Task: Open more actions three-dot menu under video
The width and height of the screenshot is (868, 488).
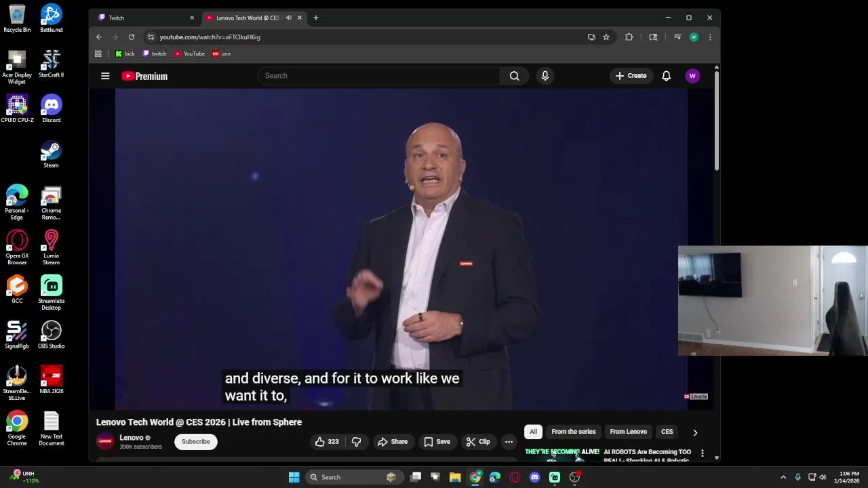Action: point(509,442)
